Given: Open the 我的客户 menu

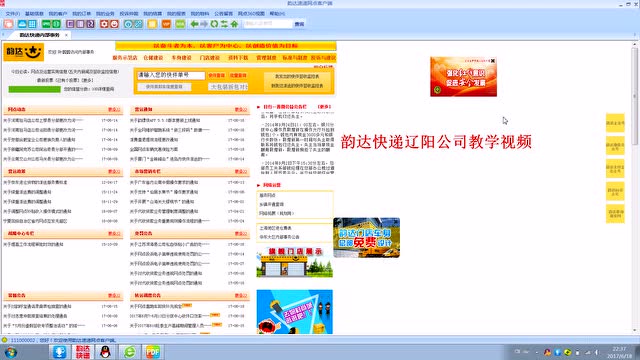Looking at the screenshot, I should click(58, 13).
